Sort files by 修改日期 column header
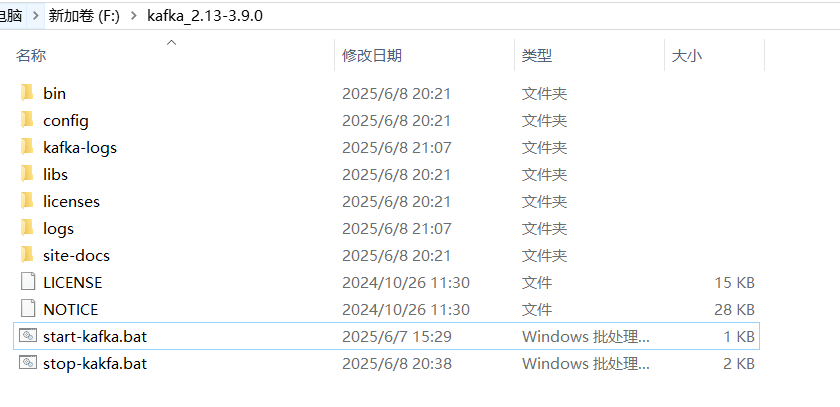This screenshot has width=840, height=407. [x=372, y=56]
